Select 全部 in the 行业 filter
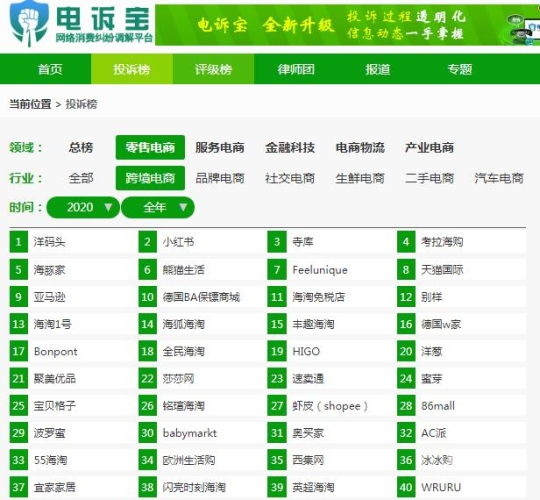Screen dimensions: 540x500 point(81,178)
